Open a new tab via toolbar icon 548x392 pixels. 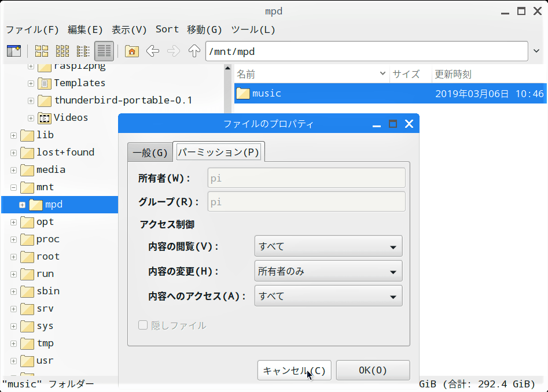point(14,51)
